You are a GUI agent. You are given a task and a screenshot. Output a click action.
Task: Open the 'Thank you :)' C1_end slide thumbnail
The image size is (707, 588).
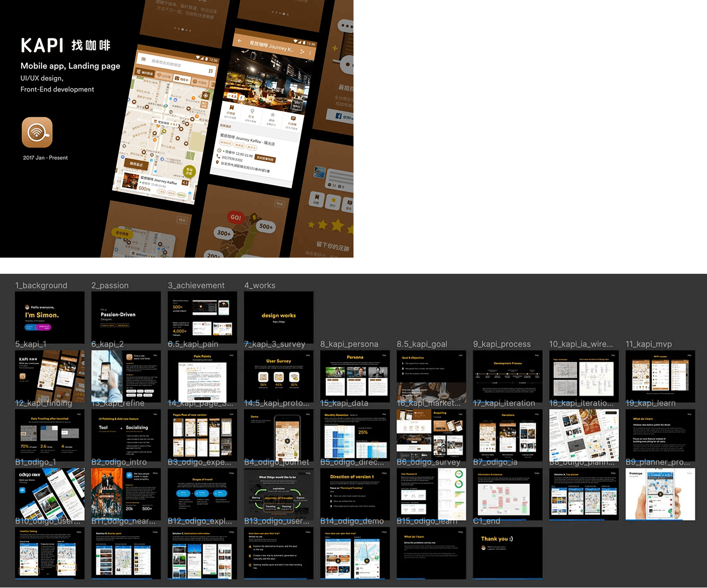pos(508,553)
